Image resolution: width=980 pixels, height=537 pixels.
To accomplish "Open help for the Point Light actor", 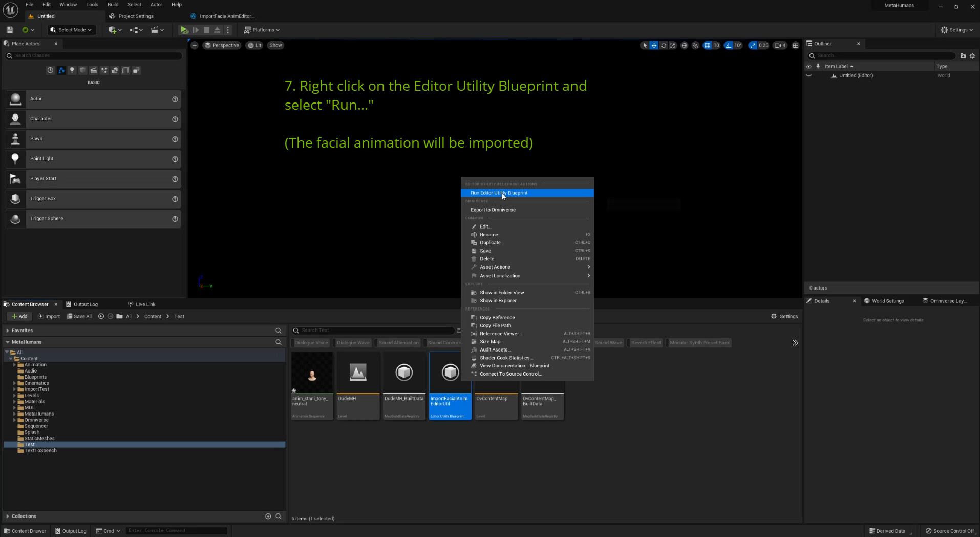I will point(175,159).
